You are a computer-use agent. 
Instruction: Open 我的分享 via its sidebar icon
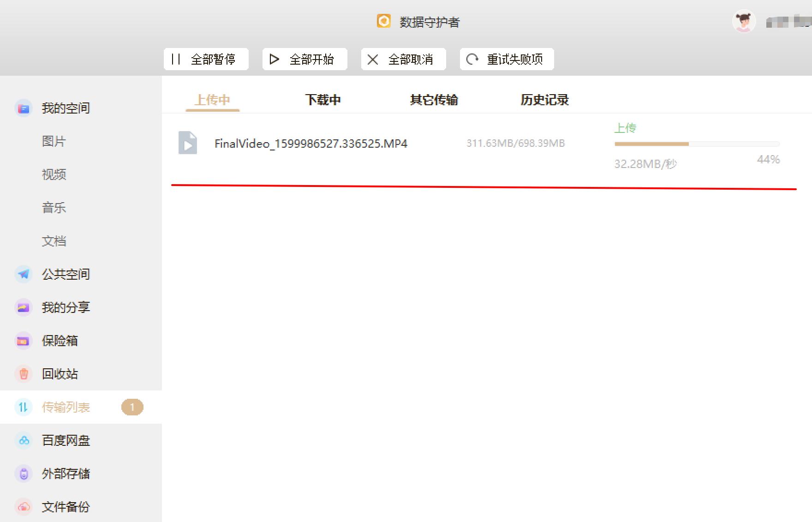23,307
